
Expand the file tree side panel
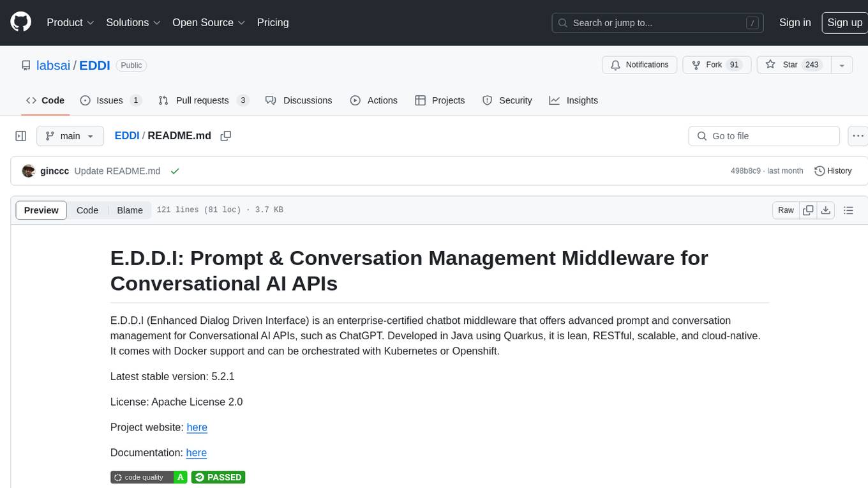(20, 136)
